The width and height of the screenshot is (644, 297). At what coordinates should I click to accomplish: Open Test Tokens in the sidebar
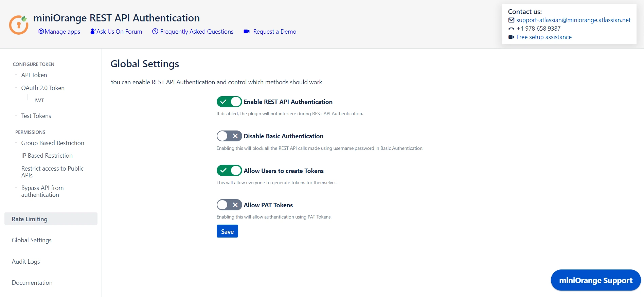tap(36, 116)
